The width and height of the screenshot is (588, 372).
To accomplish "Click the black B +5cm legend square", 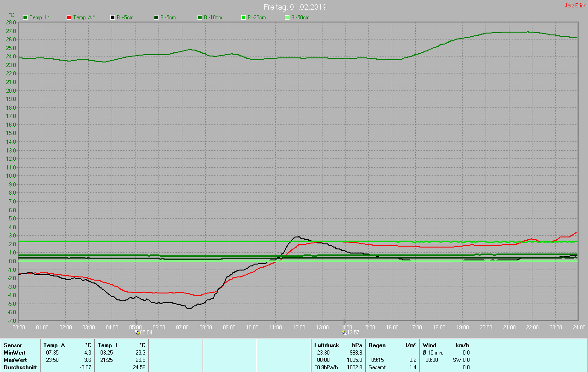I will 113,17.
